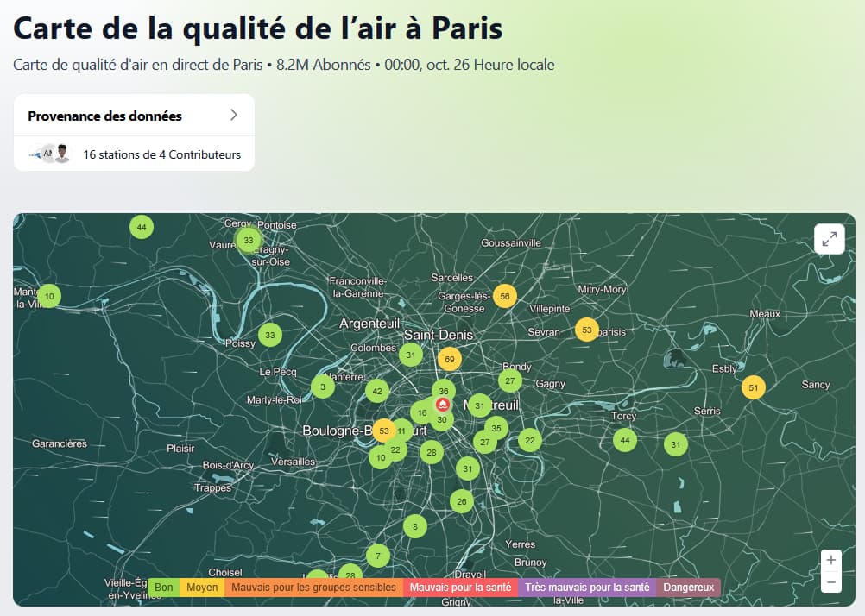Screen dimensions: 865x616
Task: Zoom out with the minus button
Action: (x=830, y=583)
